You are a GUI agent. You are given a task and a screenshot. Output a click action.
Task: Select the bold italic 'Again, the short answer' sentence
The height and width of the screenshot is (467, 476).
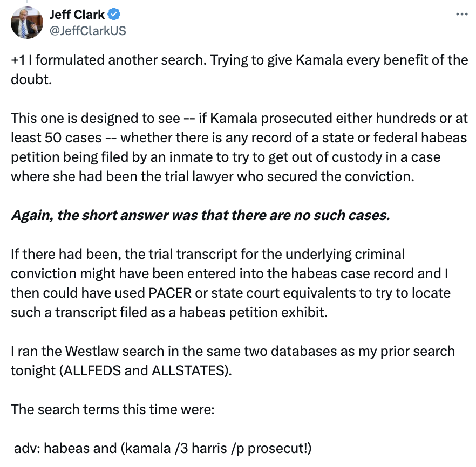tap(200, 215)
